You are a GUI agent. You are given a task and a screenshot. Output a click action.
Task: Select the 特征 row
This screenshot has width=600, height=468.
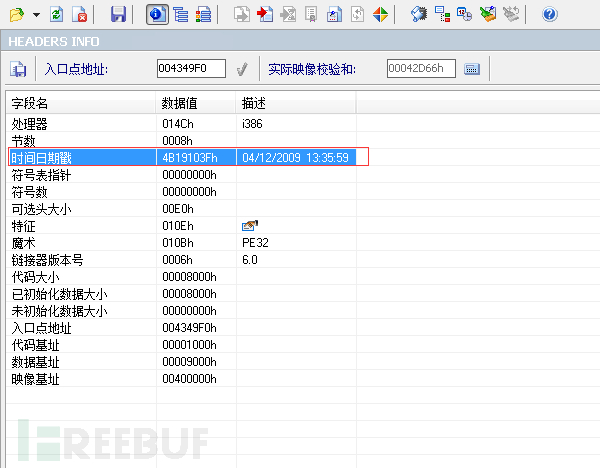click(181, 226)
